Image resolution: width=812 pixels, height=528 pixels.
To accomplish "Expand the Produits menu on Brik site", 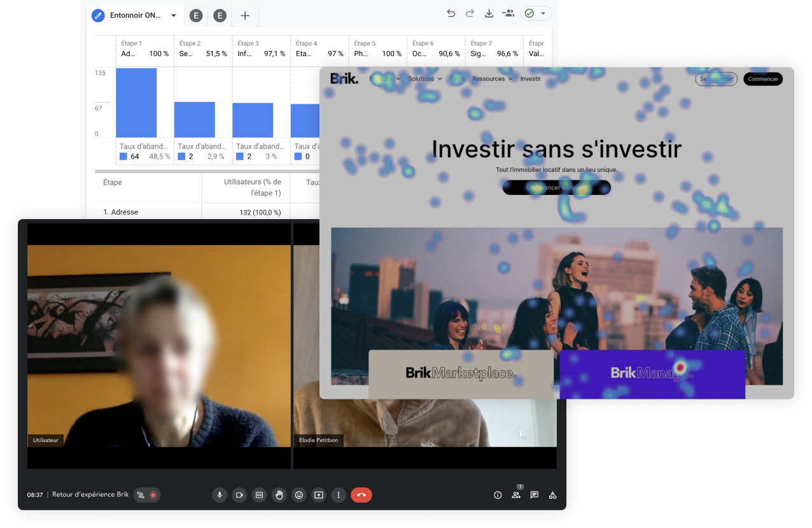I will [x=385, y=79].
